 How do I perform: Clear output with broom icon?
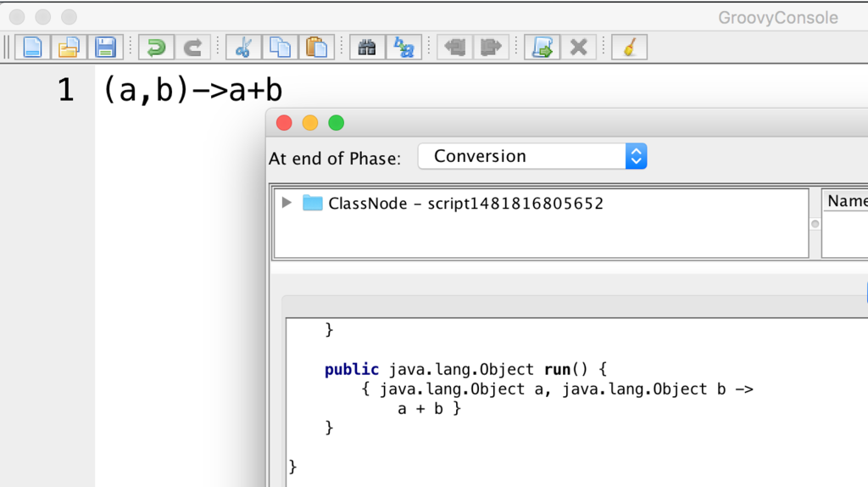tap(630, 48)
